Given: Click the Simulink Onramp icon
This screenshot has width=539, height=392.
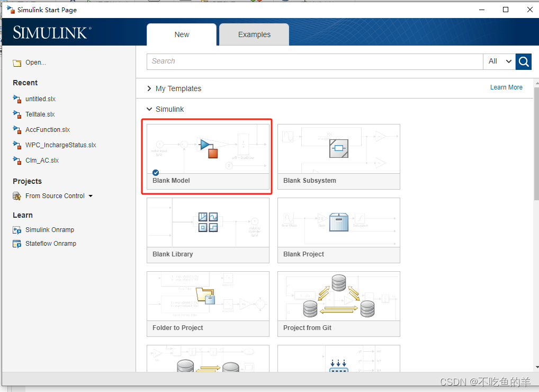Looking at the screenshot, I should point(17,230).
